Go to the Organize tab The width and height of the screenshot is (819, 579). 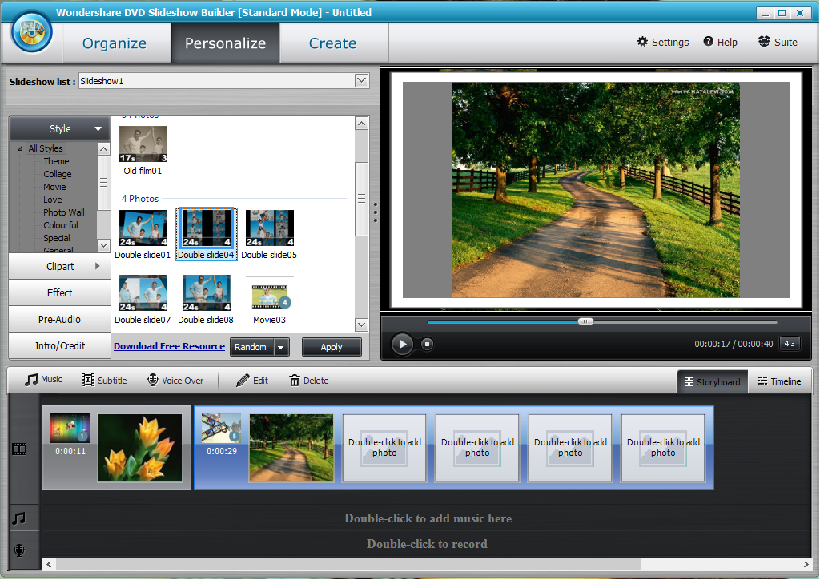[x=114, y=43]
